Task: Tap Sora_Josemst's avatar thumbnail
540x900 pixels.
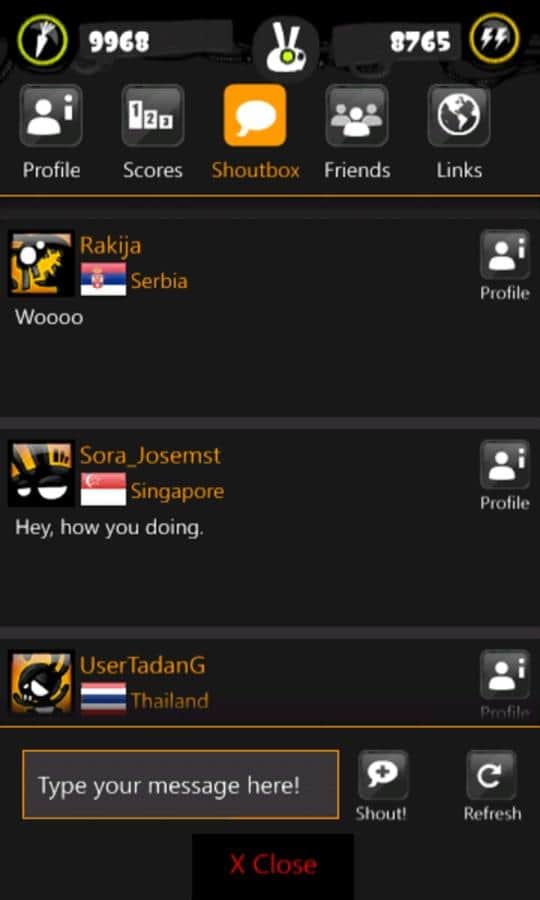Action: pos(41,474)
